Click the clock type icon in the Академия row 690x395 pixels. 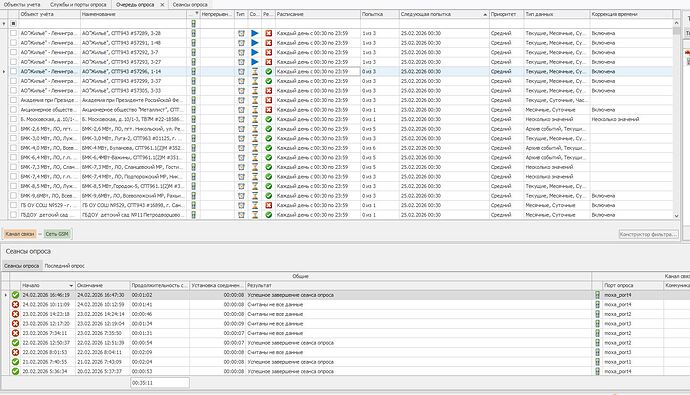pyautogui.click(x=241, y=100)
